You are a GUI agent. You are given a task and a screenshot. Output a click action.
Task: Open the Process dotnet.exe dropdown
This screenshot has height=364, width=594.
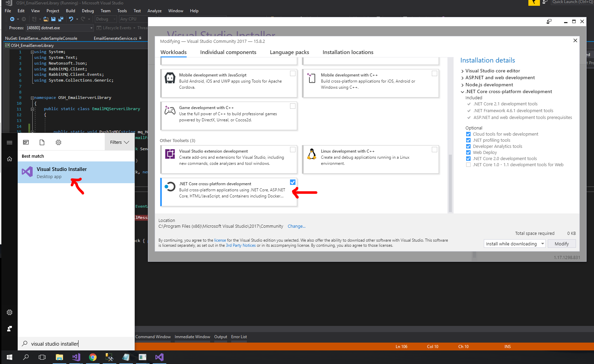click(60, 28)
